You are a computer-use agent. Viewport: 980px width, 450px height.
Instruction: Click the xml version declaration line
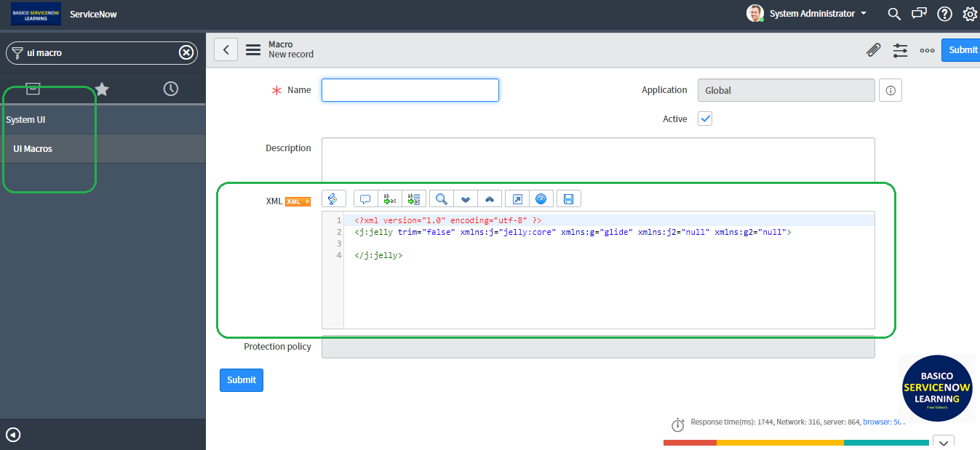(448, 220)
